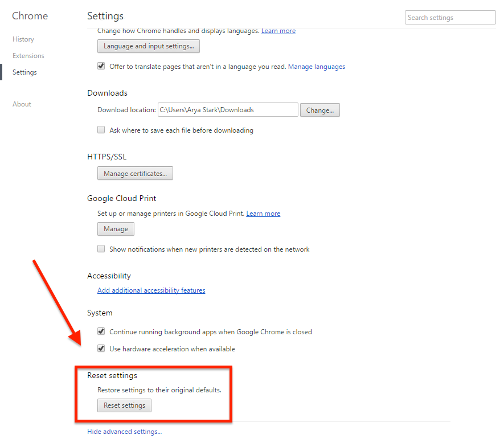Click the Manage button under Google Cloud Print

[116, 228]
